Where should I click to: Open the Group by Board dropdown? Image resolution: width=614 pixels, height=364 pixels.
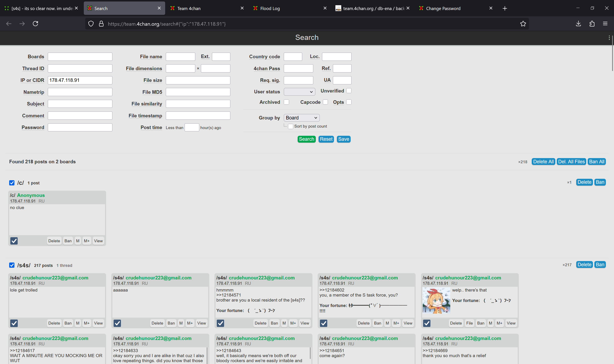302,118
